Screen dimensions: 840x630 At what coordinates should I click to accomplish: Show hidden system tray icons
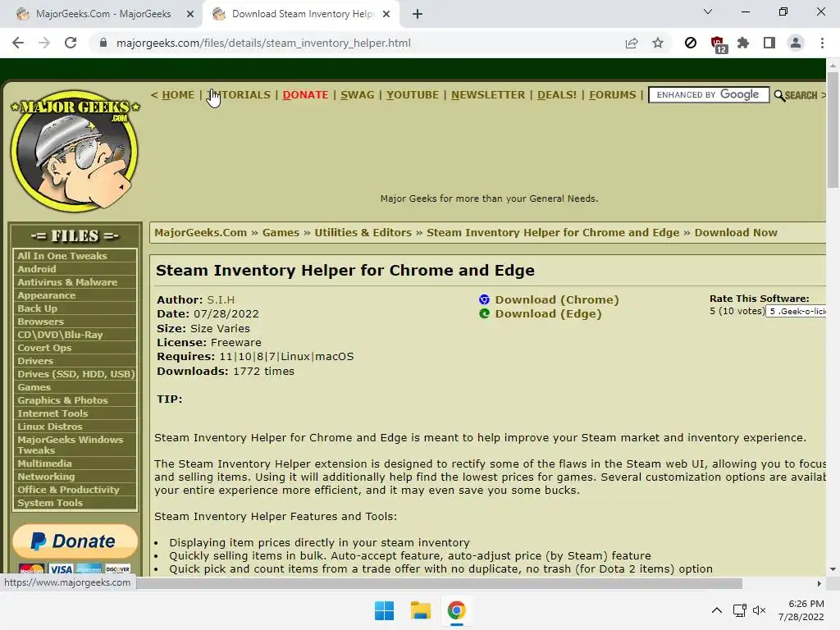717,610
